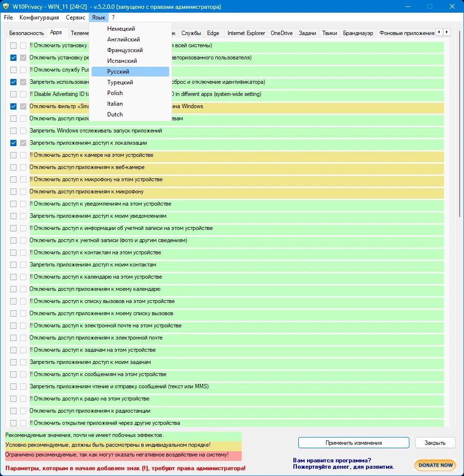Check the first box for Запретить приложениям доступ к моим контактам
This screenshot has width=464, height=476.
(13, 265)
